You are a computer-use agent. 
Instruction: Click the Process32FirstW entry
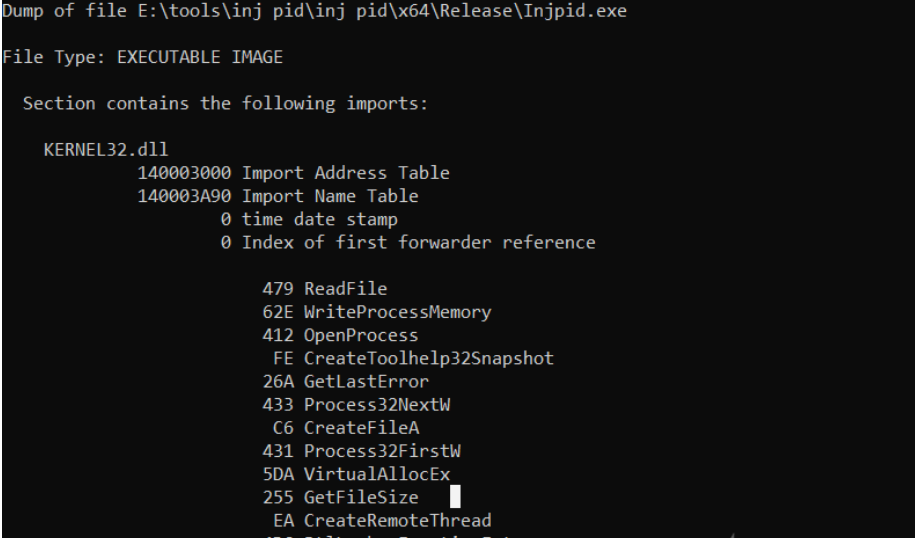click(x=361, y=451)
